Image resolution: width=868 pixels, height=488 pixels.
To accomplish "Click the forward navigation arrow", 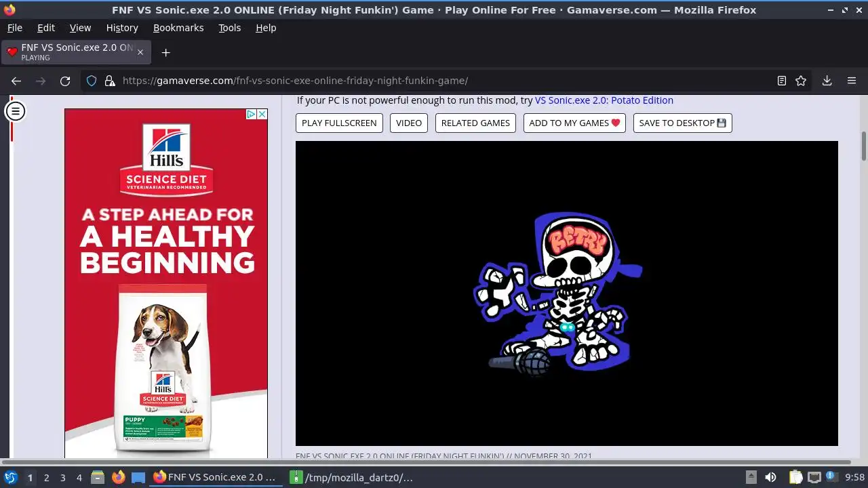I will (41, 81).
